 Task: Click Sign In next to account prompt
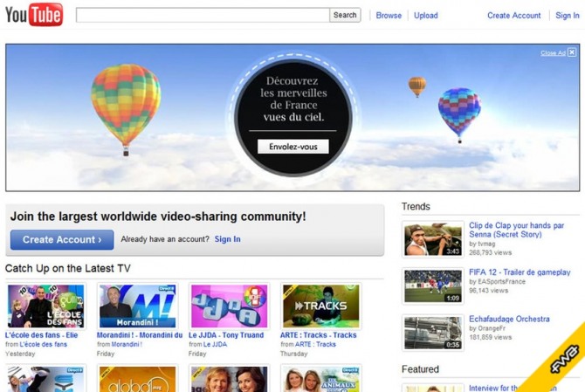point(228,239)
